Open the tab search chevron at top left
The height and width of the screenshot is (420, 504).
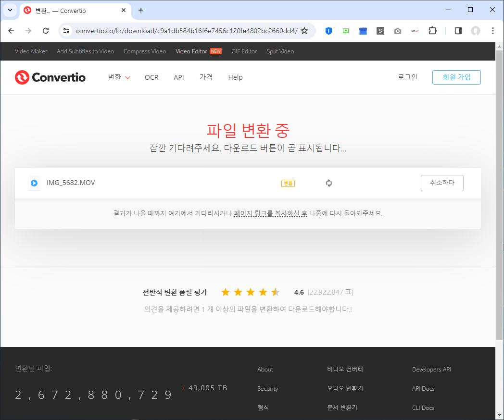pos(10,10)
